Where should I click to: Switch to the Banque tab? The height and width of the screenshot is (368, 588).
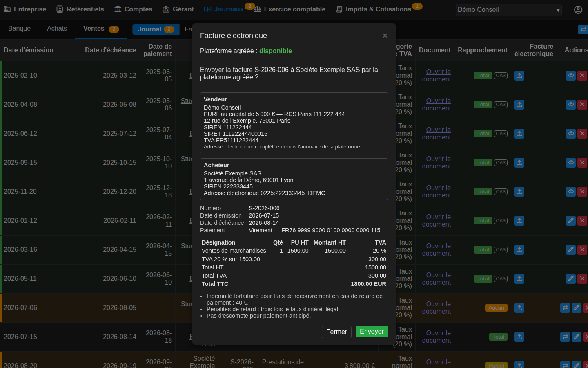pyautogui.click(x=19, y=29)
